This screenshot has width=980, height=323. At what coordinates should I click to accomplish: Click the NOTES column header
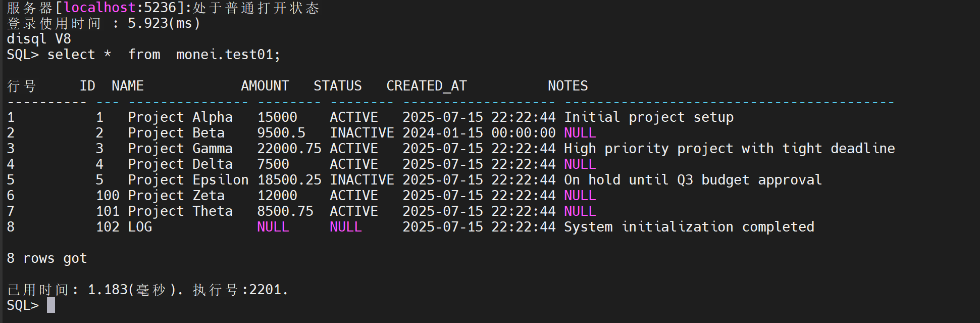(x=568, y=86)
